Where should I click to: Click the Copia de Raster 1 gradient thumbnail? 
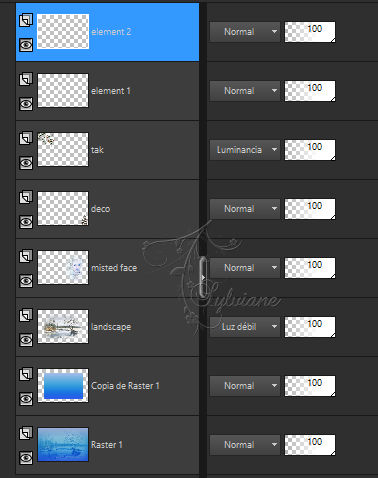point(63,386)
